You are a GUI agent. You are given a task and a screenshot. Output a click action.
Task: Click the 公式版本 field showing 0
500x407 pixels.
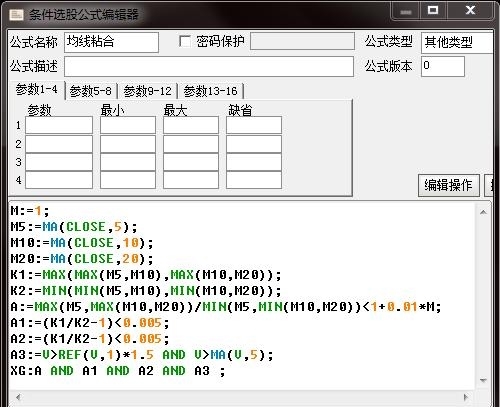pos(443,66)
